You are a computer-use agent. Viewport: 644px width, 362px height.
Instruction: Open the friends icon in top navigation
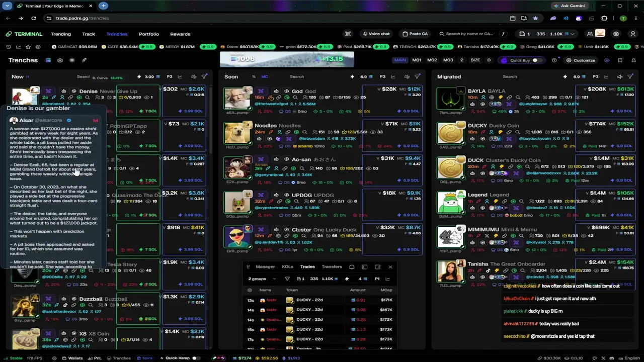pyautogui.click(x=590, y=34)
